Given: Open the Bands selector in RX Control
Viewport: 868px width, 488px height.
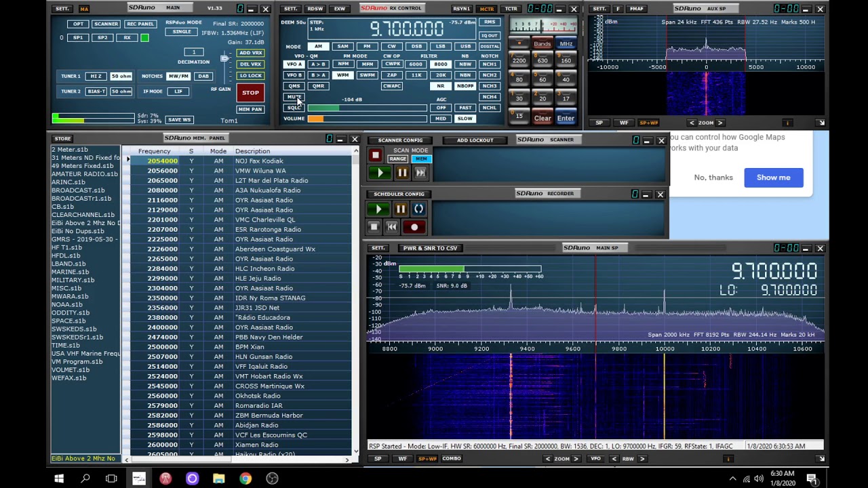Looking at the screenshot, I should (542, 44).
